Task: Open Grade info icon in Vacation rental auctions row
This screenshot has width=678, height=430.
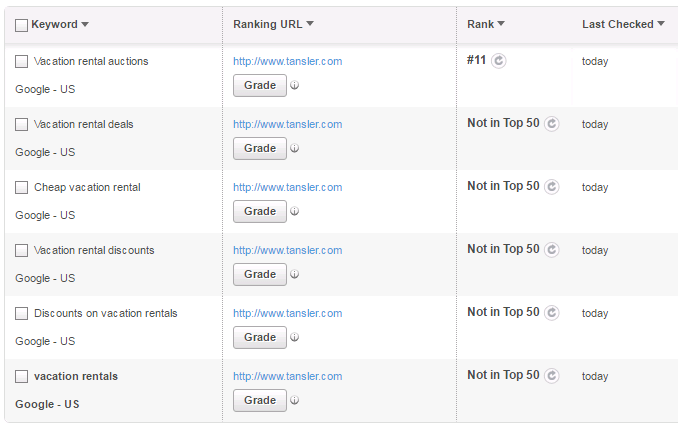Action: click(294, 85)
